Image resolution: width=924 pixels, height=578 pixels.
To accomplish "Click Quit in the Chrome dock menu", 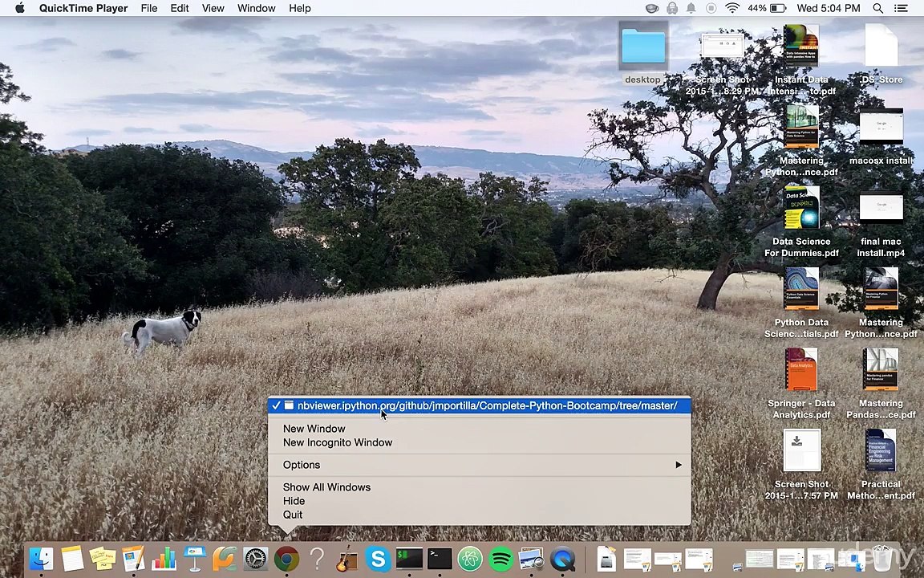I will point(293,515).
